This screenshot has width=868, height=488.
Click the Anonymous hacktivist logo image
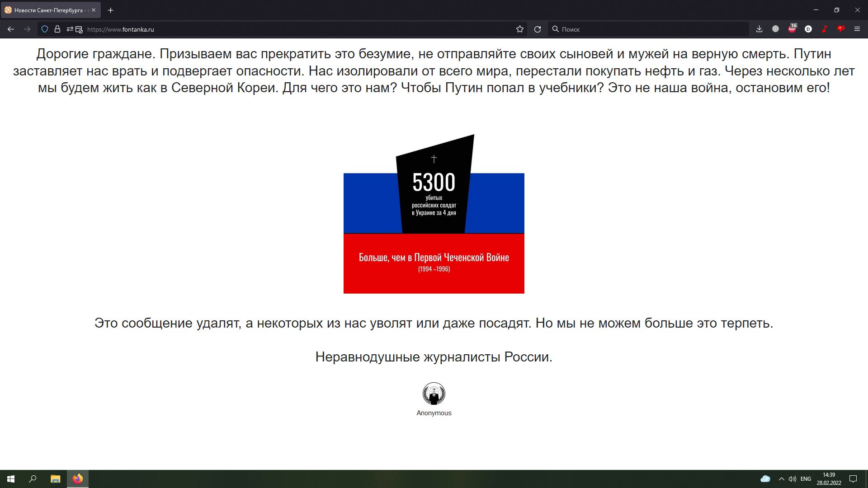pos(434,393)
